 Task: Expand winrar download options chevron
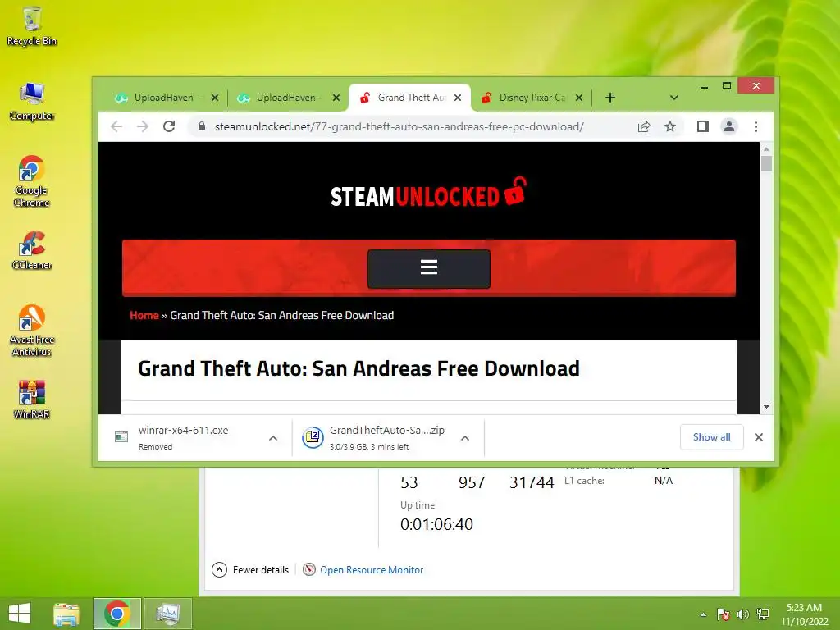[x=273, y=438]
